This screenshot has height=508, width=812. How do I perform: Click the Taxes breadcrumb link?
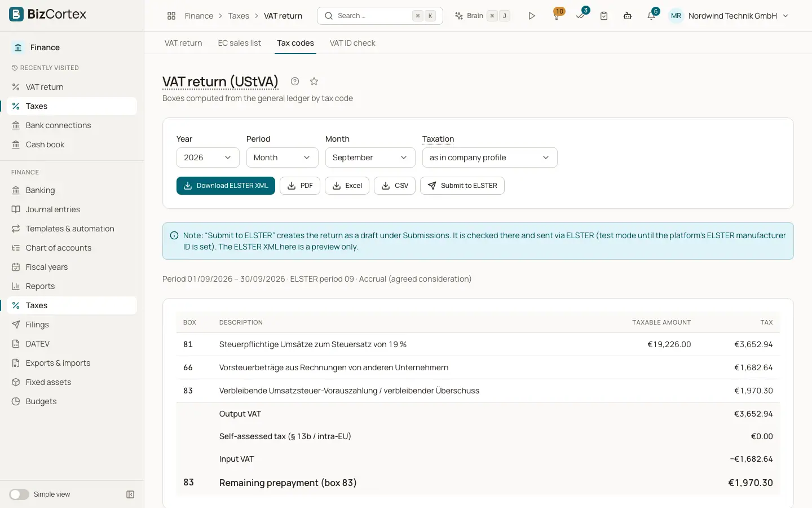point(239,16)
